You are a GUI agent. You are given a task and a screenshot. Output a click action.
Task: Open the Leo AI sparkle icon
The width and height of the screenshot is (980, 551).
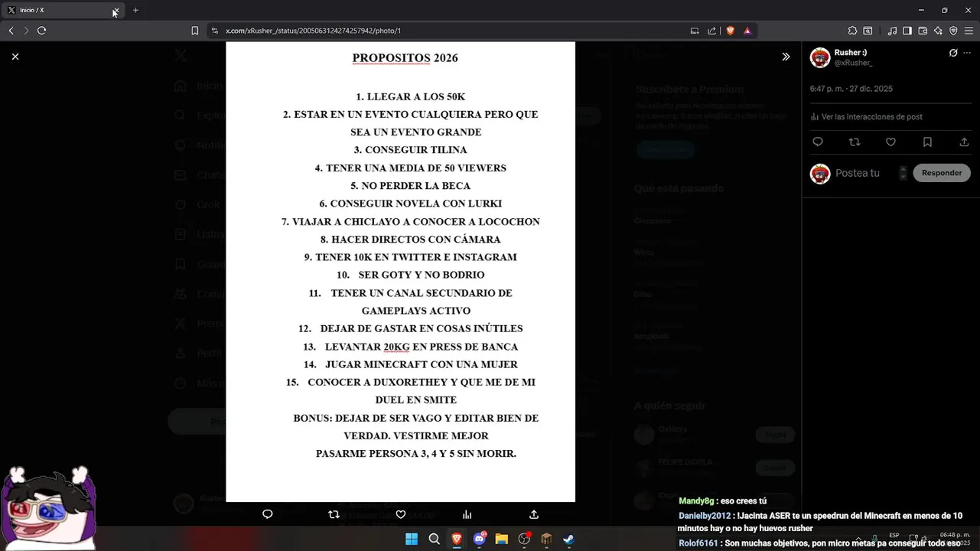click(938, 31)
